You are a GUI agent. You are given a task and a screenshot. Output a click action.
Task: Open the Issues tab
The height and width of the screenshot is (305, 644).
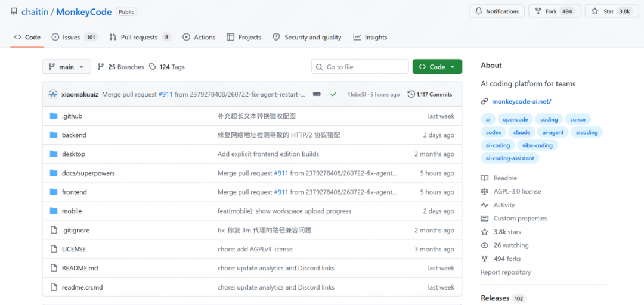coord(75,37)
